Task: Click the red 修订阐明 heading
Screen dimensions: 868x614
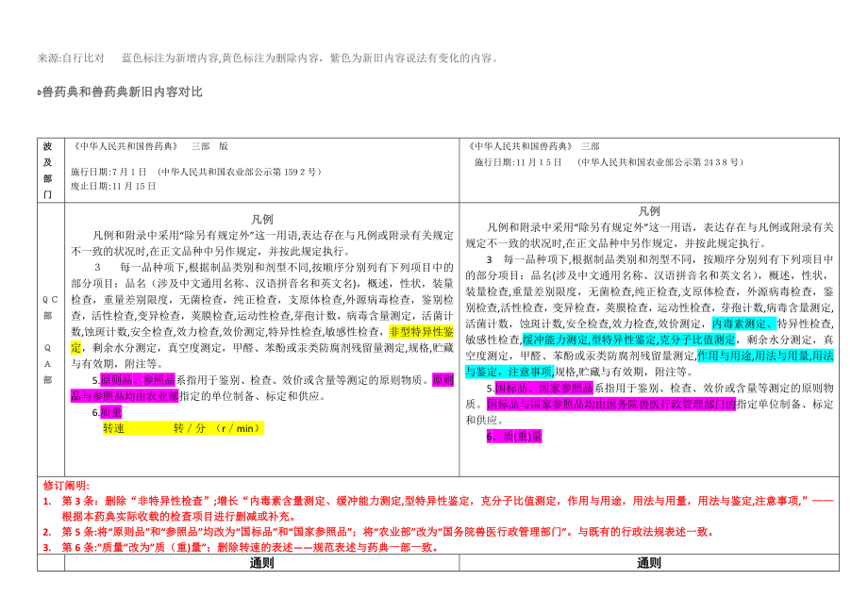Action: (64, 484)
